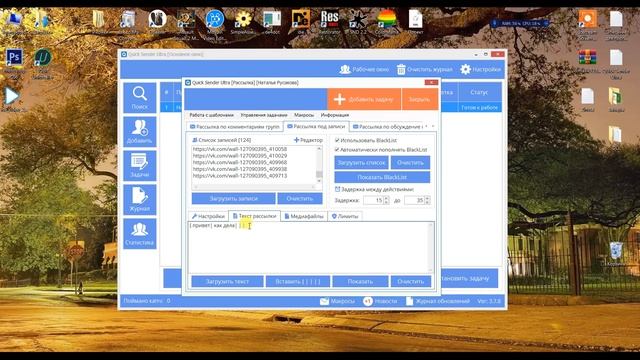The height and width of the screenshot is (360, 640).
Task: Select the Рассылка под записи tab
Action: point(316,127)
